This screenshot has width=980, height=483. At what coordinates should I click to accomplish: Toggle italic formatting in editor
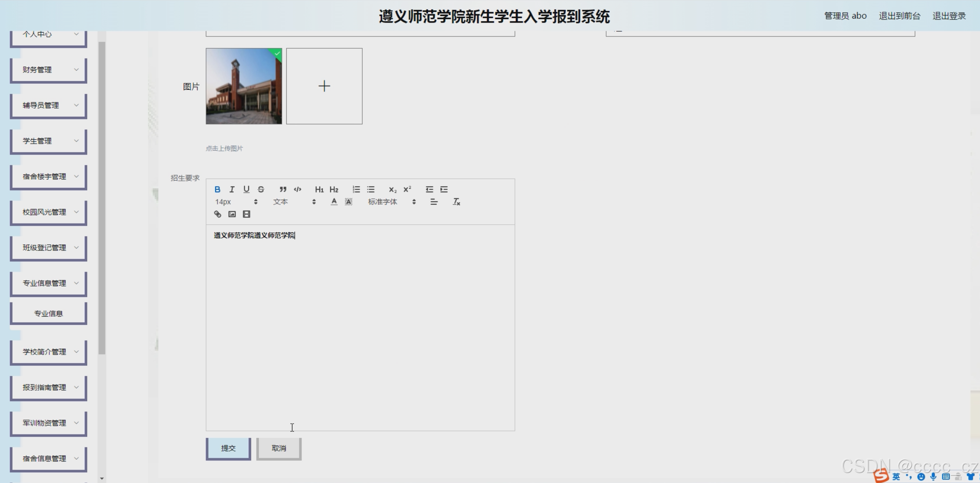pos(232,189)
